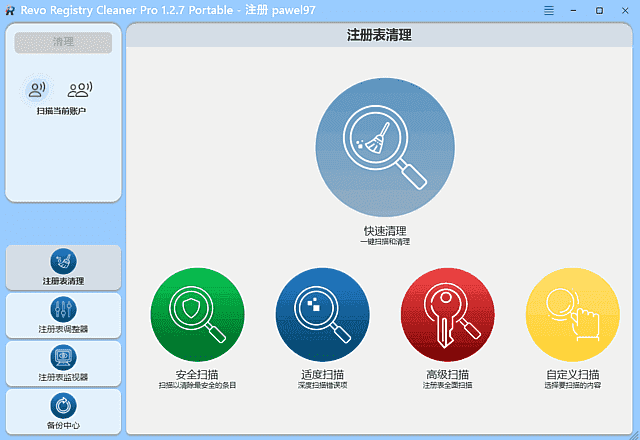Select scan all accounts icon

[80, 89]
